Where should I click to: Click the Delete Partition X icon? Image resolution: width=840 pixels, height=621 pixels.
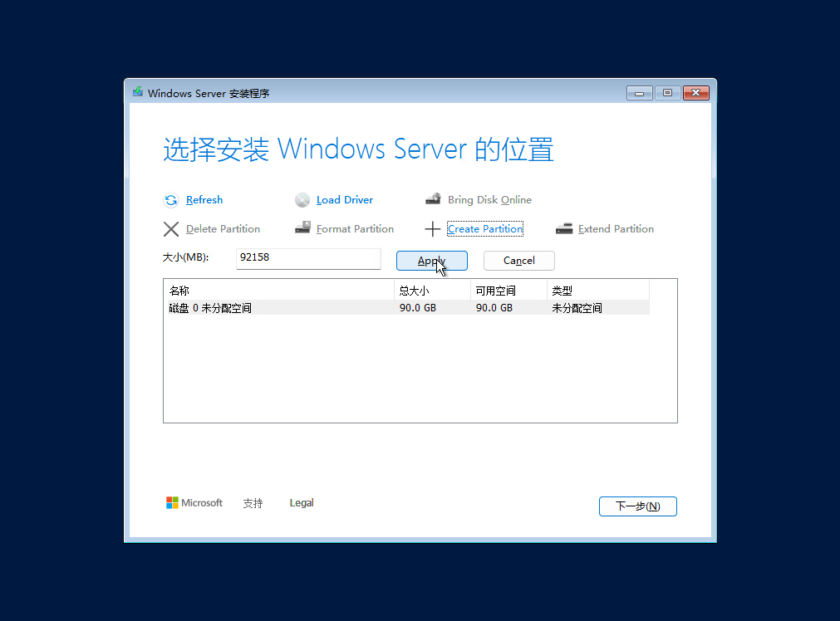pos(171,229)
